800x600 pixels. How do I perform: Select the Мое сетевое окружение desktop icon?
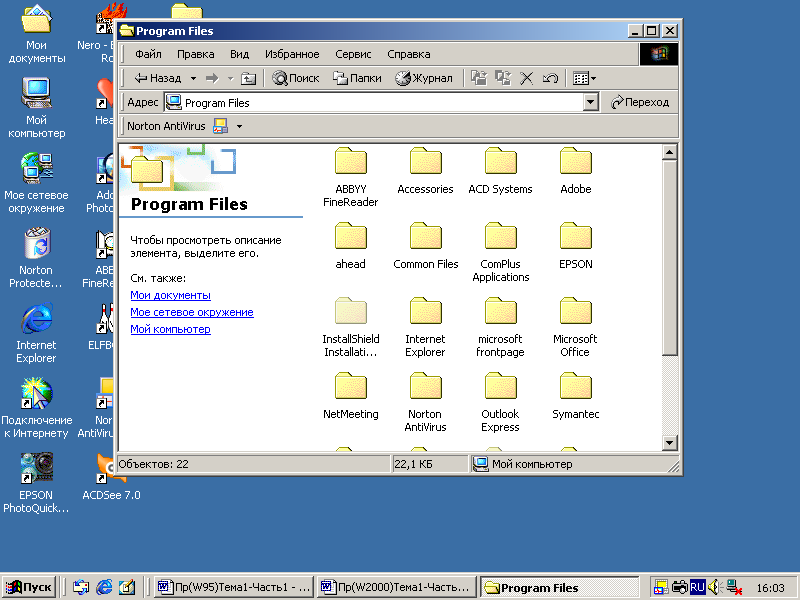(36, 183)
